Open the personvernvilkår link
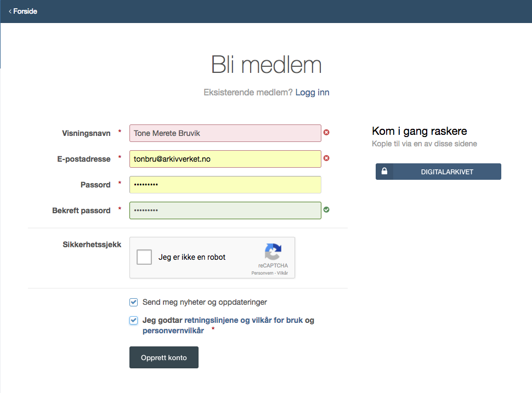 tap(173, 331)
